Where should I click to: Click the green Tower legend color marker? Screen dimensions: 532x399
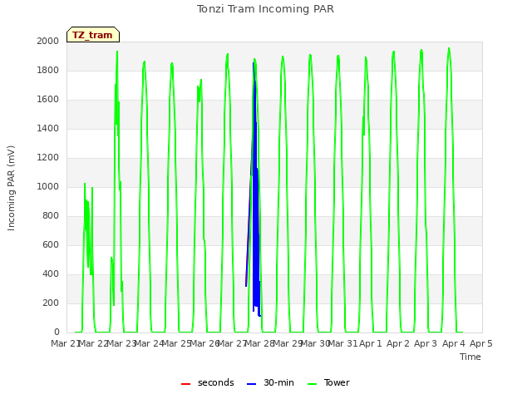coord(312,384)
